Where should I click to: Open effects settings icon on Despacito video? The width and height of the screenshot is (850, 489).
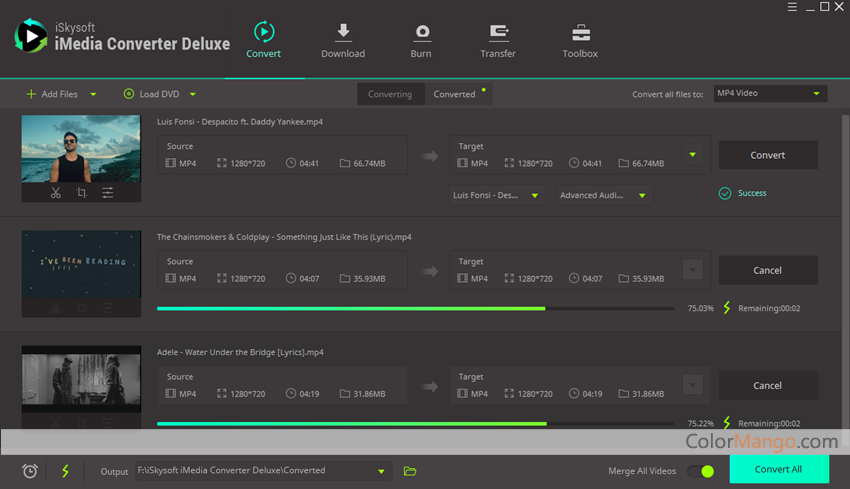(x=107, y=192)
